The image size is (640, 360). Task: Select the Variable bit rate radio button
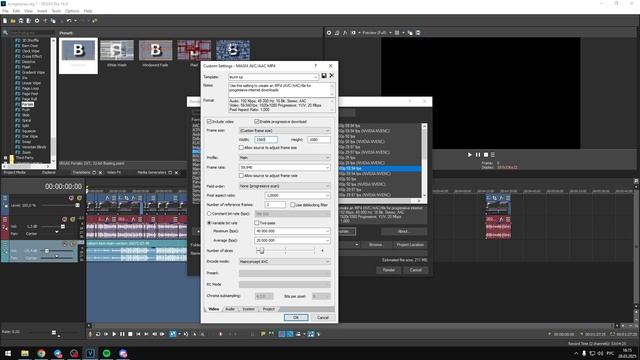(x=209, y=223)
